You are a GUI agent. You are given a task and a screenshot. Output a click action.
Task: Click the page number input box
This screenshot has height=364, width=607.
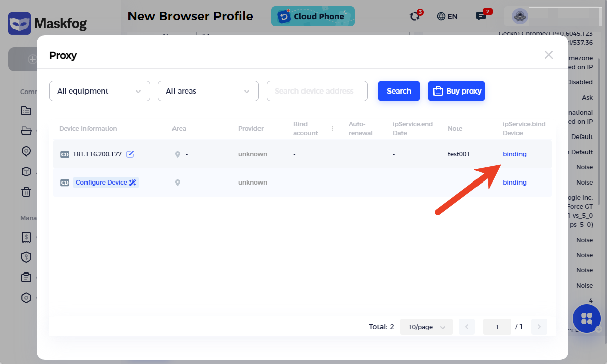(x=497, y=327)
